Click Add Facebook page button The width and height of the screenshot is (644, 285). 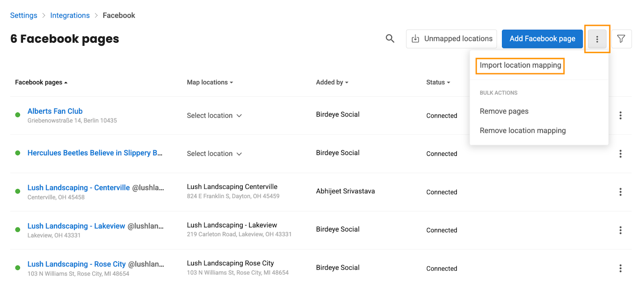click(x=542, y=39)
